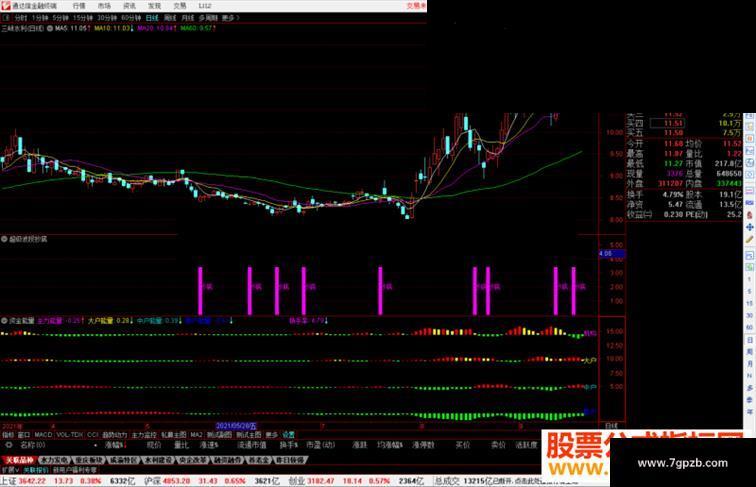Open the 水利建设 sector tab
This screenshot has height=487, width=756.
[160, 460]
